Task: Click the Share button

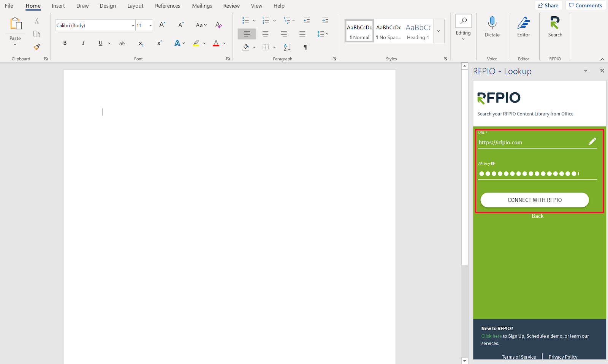Action: click(x=548, y=5)
